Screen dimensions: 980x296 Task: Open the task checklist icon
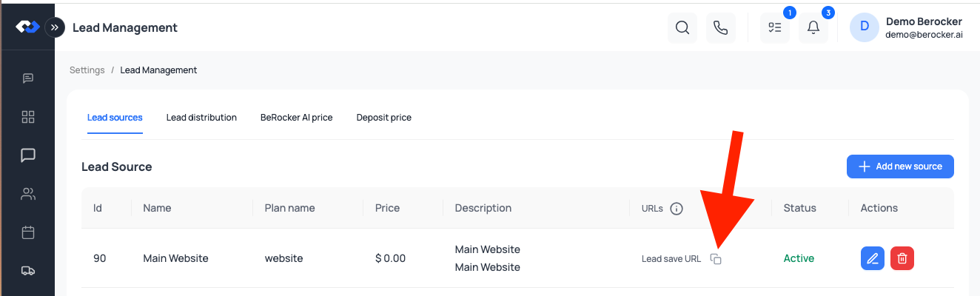pyautogui.click(x=775, y=28)
